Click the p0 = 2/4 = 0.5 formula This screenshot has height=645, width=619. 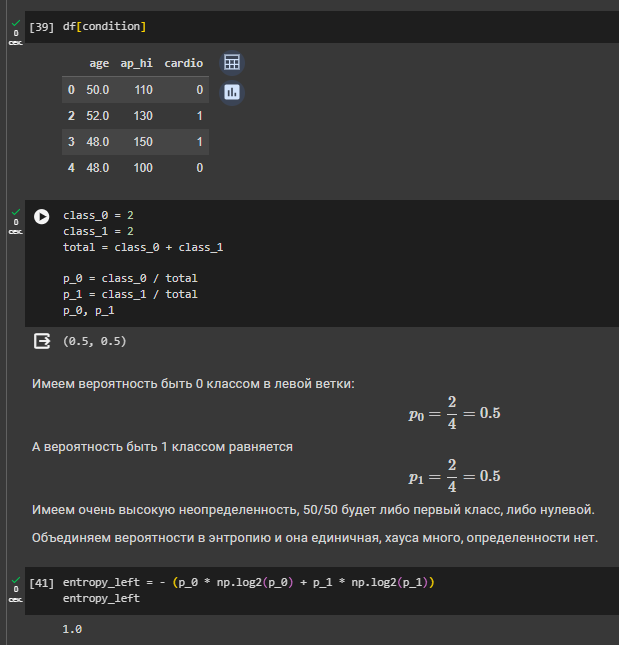click(454, 413)
